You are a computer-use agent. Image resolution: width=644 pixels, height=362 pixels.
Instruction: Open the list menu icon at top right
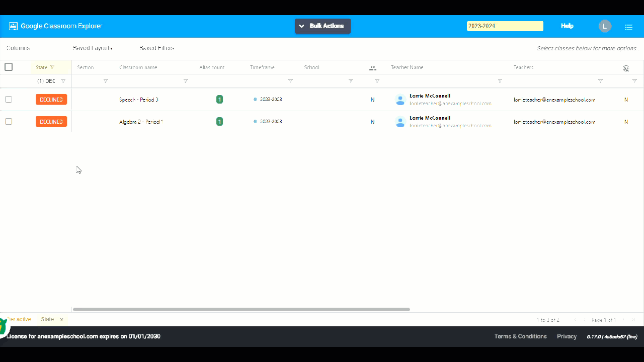click(628, 27)
